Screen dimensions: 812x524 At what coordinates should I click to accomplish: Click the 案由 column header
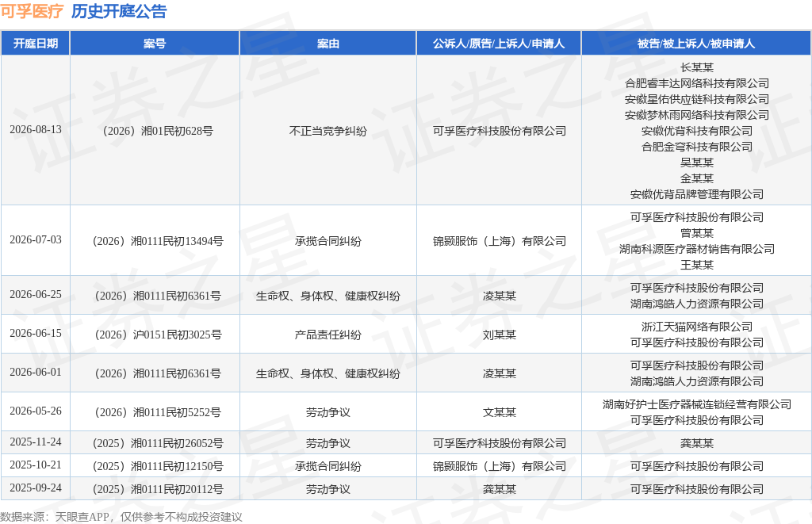coord(327,44)
